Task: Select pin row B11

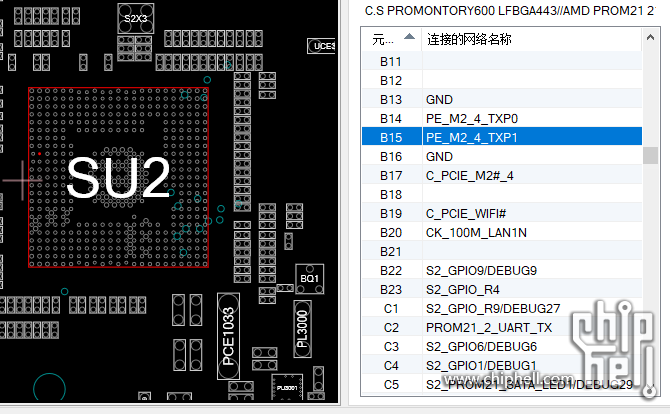Action: pyautogui.click(x=502, y=62)
